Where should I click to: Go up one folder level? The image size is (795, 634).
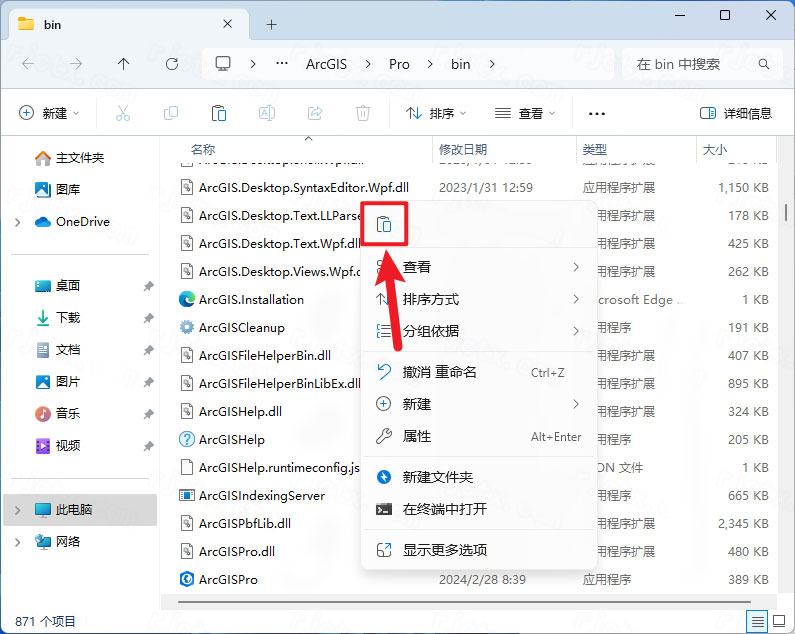[x=124, y=64]
